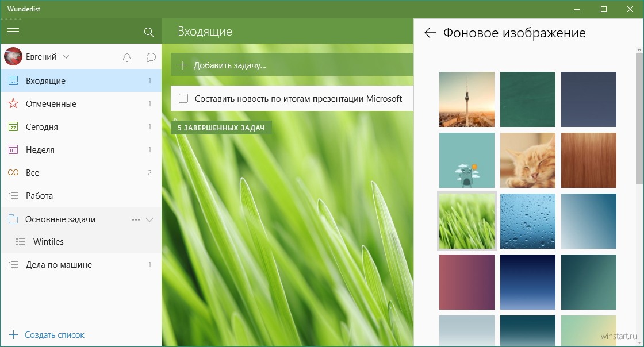Open the Microsoft presentation task details
This screenshot has height=347, width=644.
[x=292, y=98]
